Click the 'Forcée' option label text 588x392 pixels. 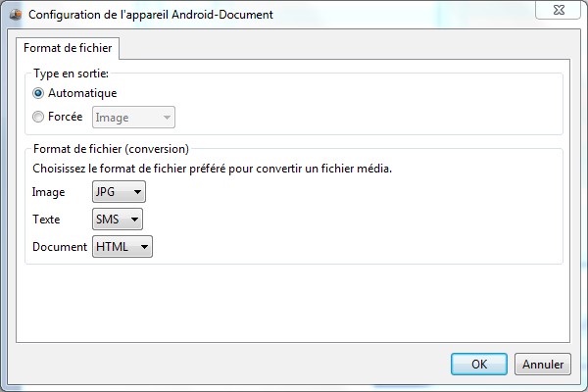pyautogui.click(x=65, y=117)
